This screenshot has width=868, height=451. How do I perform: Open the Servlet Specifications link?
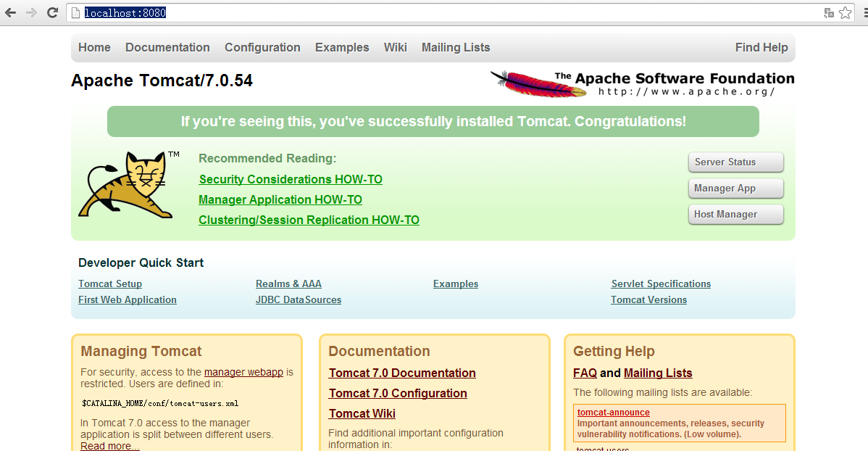pos(661,284)
